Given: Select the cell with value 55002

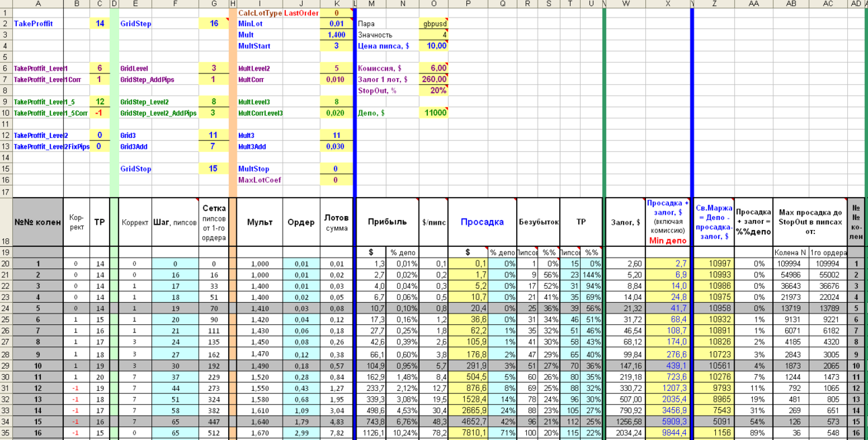Looking at the screenshot, I should point(829,275).
